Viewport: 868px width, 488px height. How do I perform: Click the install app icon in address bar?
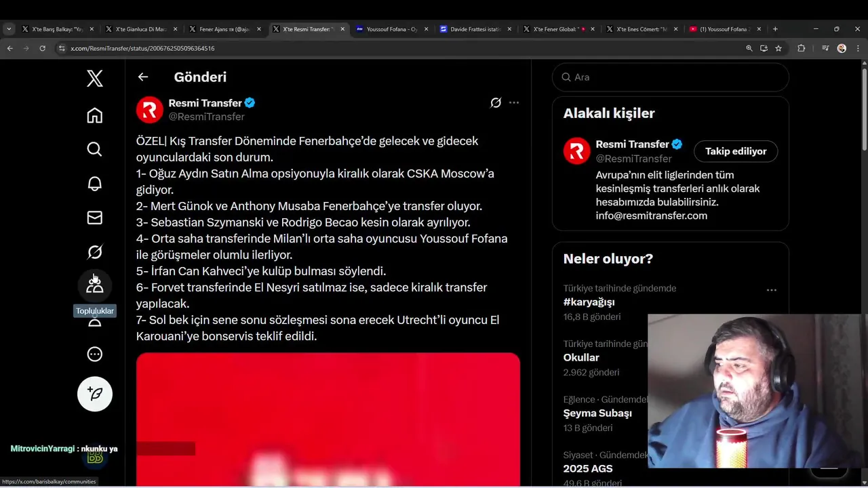coord(764,48)
